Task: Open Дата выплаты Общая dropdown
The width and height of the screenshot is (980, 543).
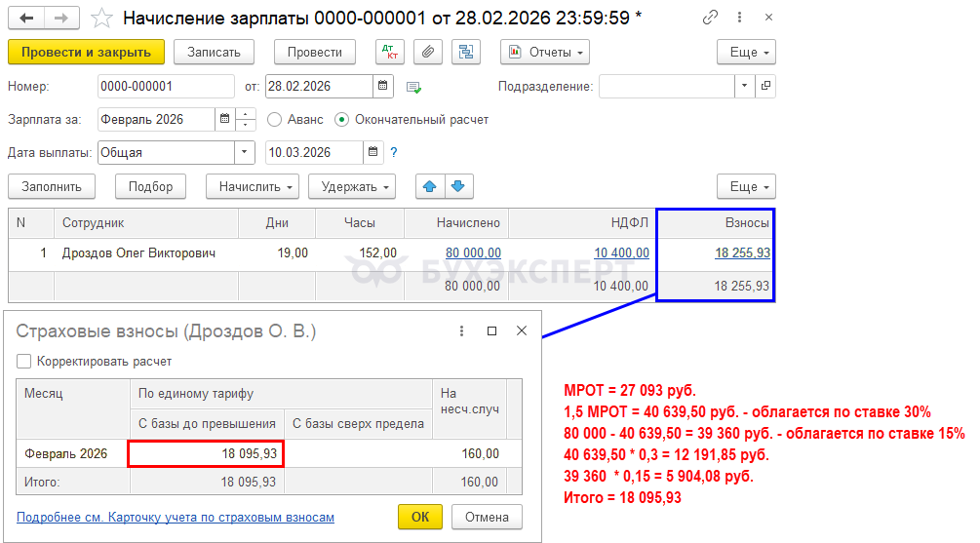Action: [245, 152]
